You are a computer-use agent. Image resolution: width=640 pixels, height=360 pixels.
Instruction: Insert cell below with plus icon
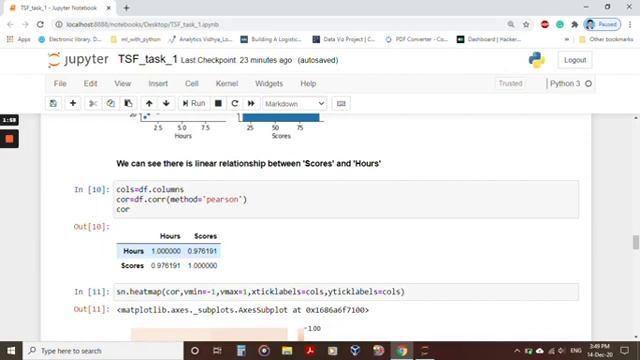pyautogui.click(x=73, y=104)
